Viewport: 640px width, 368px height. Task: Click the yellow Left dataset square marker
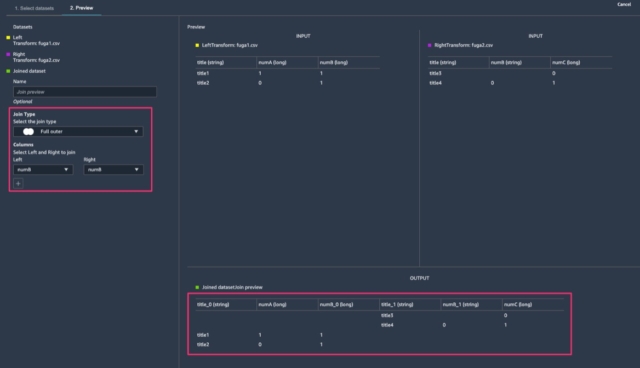8,38
